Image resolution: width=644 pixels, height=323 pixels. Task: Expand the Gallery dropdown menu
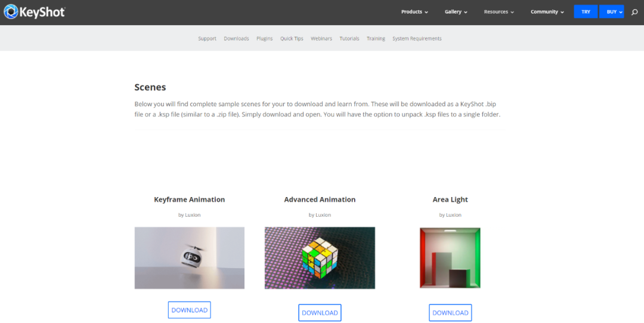pos(456,12)
